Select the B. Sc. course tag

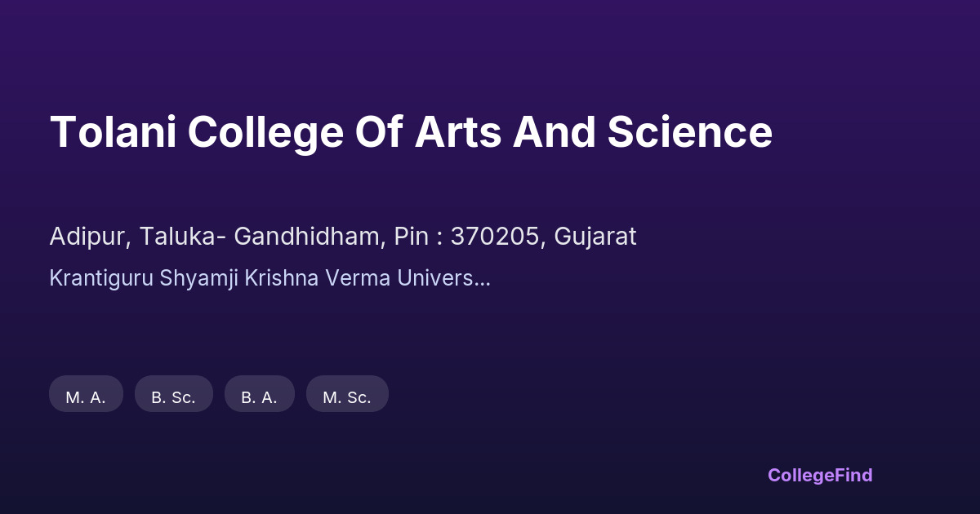click(173, 397)
